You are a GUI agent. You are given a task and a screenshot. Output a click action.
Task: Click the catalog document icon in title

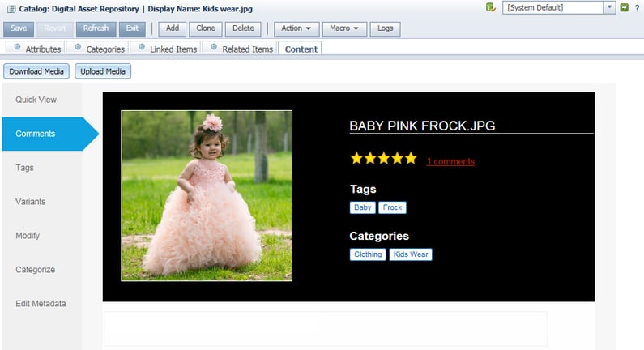pyautogui.click(x=11, y=9)
